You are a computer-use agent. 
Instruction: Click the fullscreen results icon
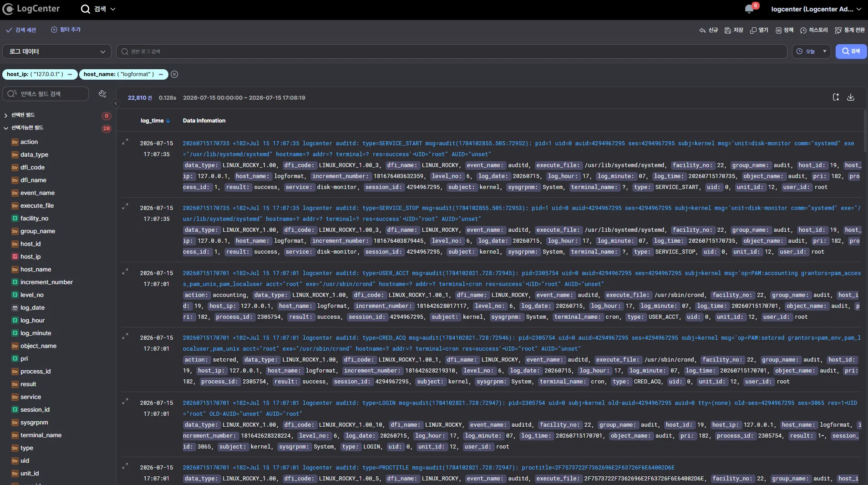pos(836,97)
